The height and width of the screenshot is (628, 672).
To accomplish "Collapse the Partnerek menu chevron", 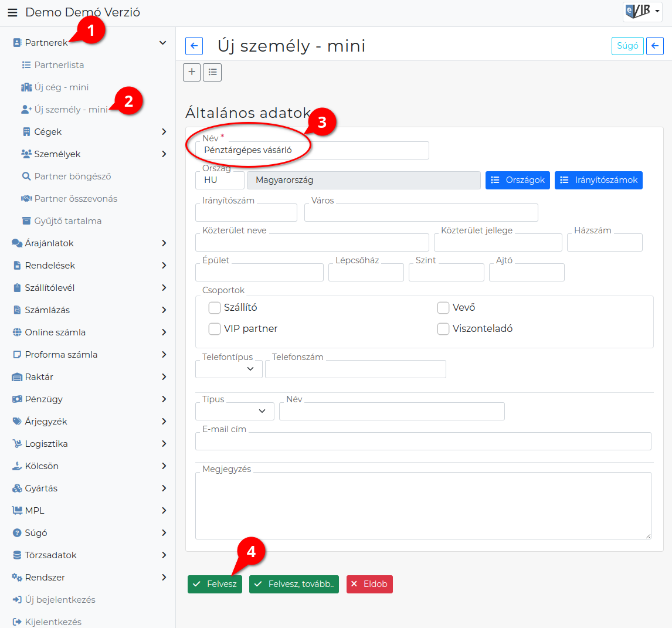I will pyautogui.click(x=163, y=42).
